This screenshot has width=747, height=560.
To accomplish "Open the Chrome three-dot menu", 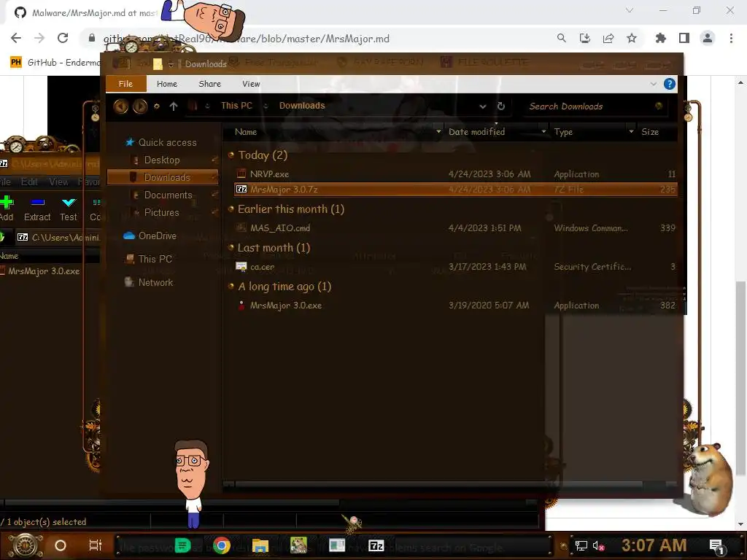I will (x=731, y=38).
